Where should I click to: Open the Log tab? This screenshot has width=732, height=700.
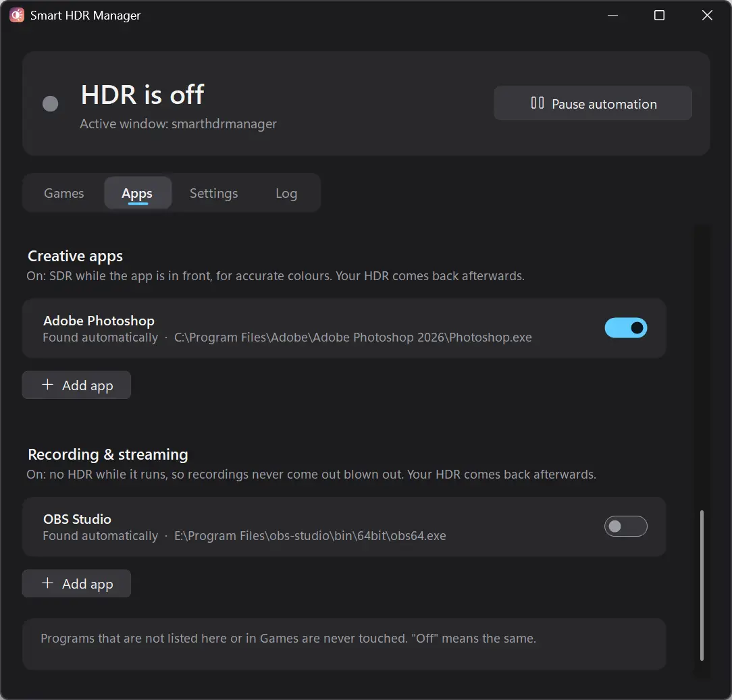tap(286, 193)
